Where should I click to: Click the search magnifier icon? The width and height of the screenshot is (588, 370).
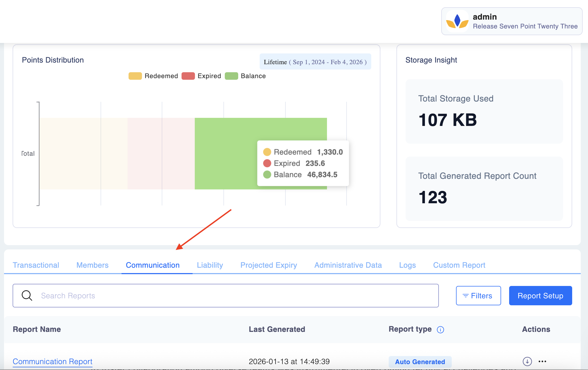[x=27, y=295]
